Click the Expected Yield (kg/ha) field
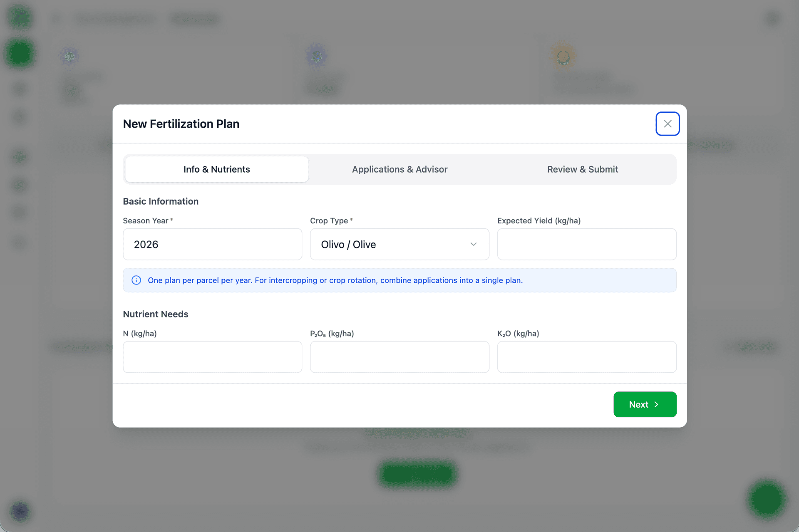Image resolution: width=799 pixels, height=532 pixels. point(586,244)
